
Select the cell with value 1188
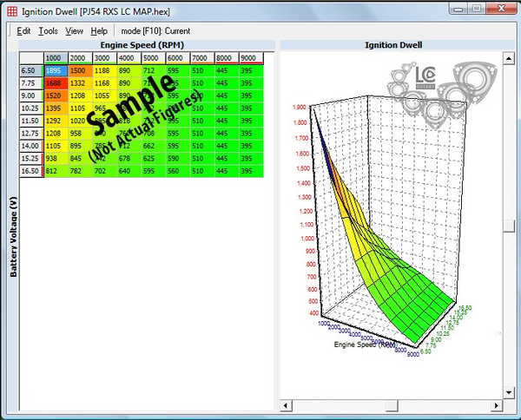click(105, 70)
